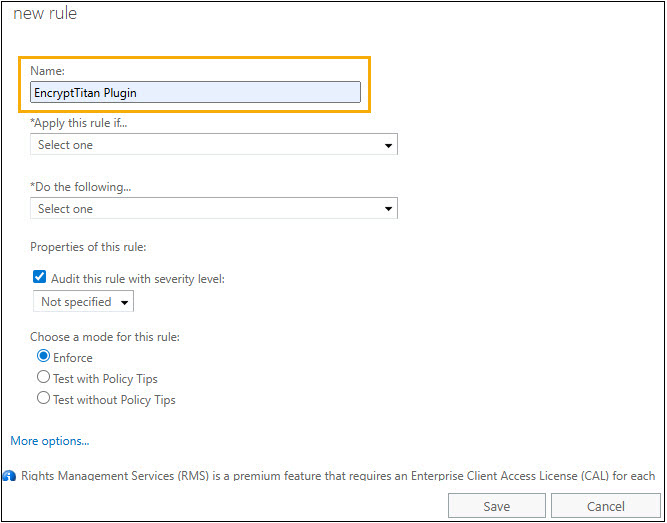This screenshot has height=523, width=667.
Task: Click the Cancel button
Action: [x=606, y=506]
